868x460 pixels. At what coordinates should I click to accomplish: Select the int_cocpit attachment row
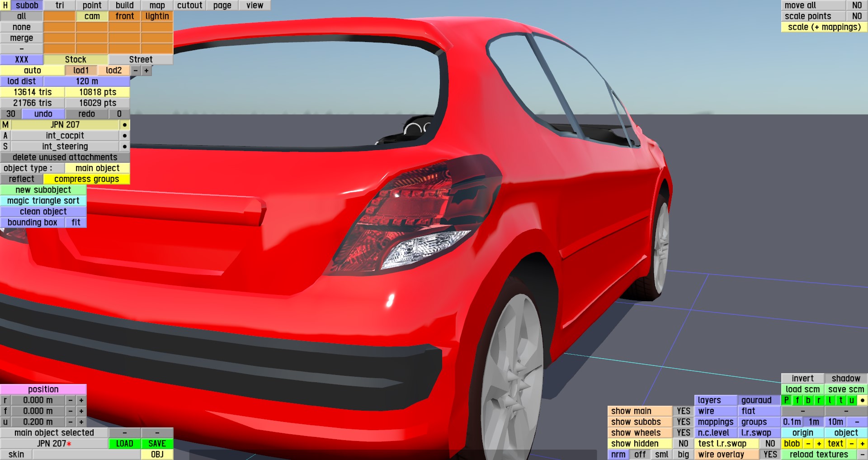(65, 136)
